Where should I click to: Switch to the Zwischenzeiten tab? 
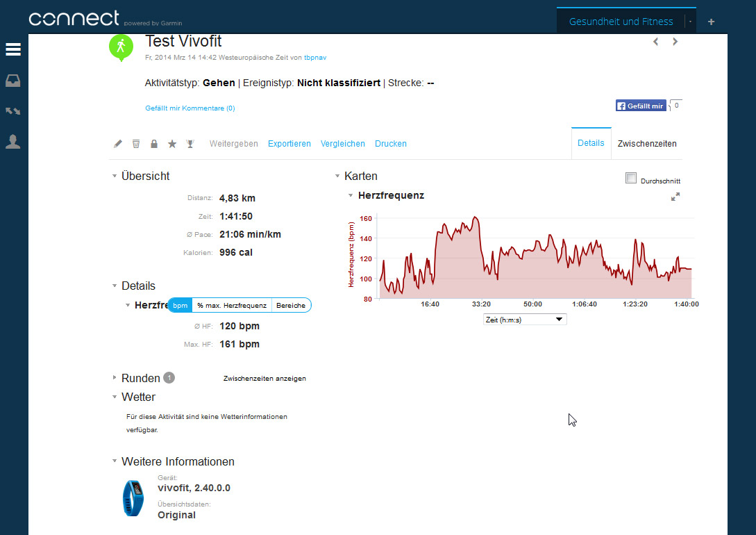click(x=646, y=144)
